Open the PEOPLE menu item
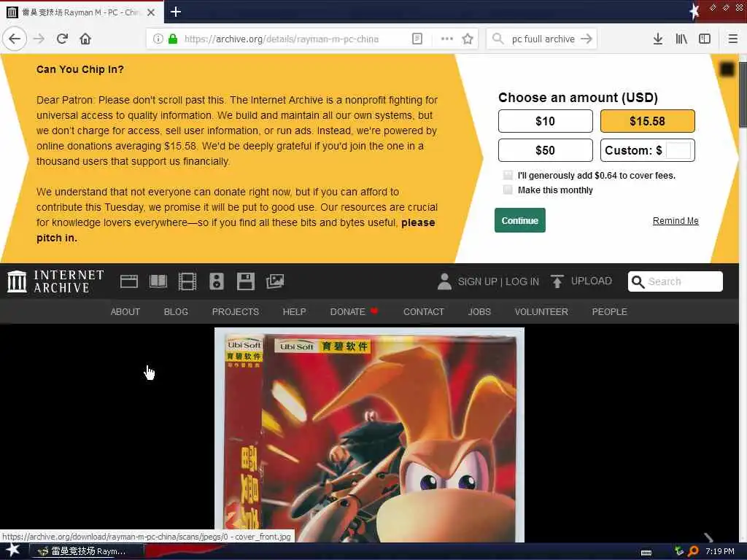 [x=609, y=312]
